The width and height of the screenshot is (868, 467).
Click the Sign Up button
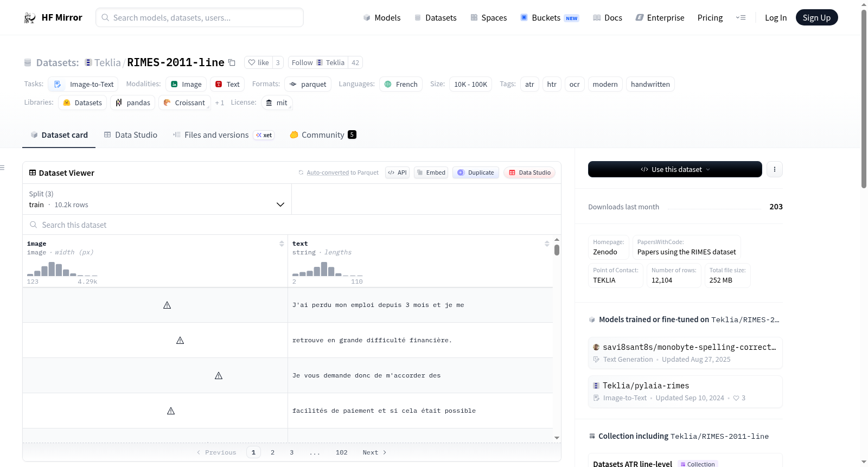click(816, 17)
